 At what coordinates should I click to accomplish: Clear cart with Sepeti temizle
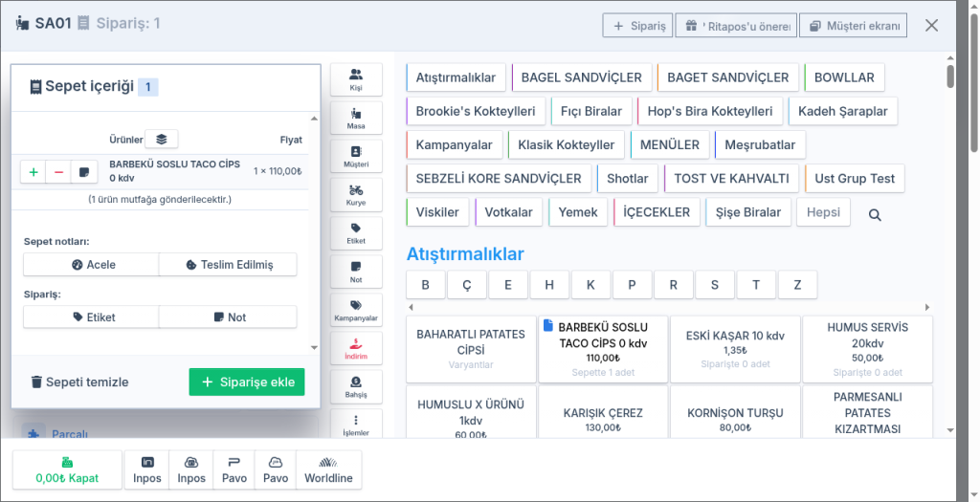click(x=80, y=382)
